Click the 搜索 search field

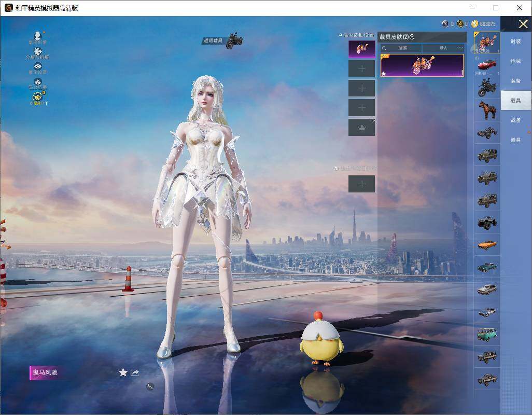tap(401, 48)
